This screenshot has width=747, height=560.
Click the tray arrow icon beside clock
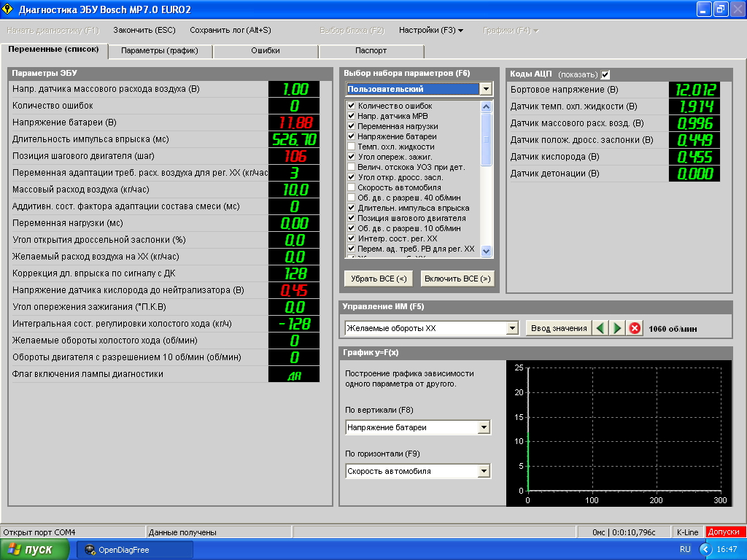click(x=705, y=549)
